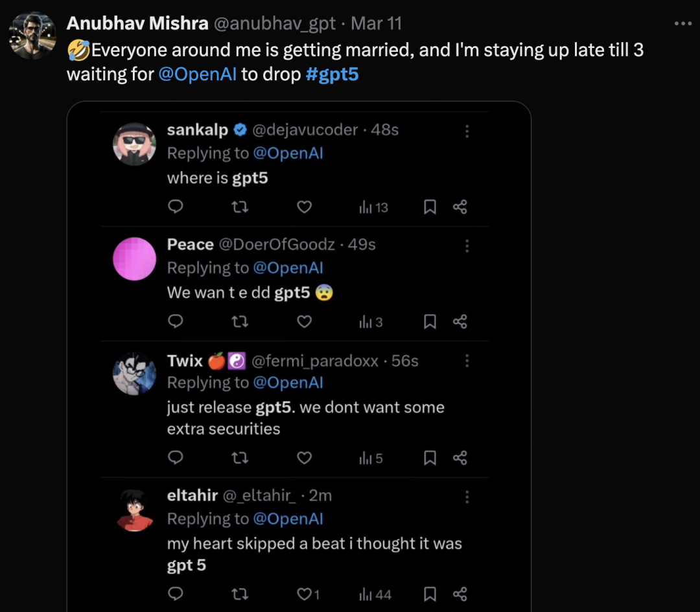
Task: Expand the options menu on Twix's reply
Action: [x=467, y=361]
